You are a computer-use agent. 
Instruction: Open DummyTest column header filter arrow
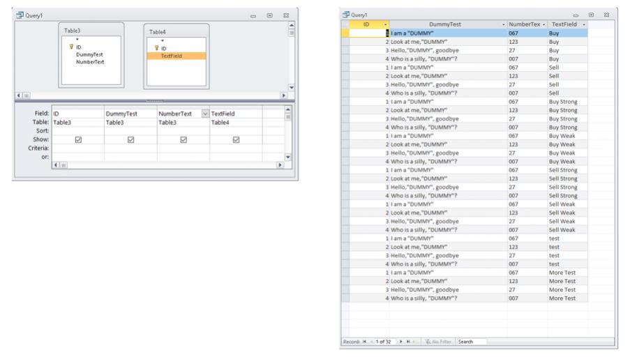[x=503, y=25]
